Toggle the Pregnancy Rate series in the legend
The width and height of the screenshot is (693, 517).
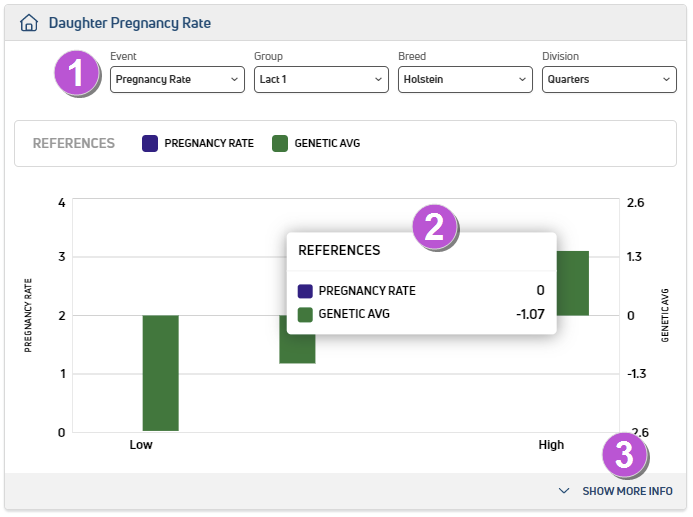tap(209, 143)
